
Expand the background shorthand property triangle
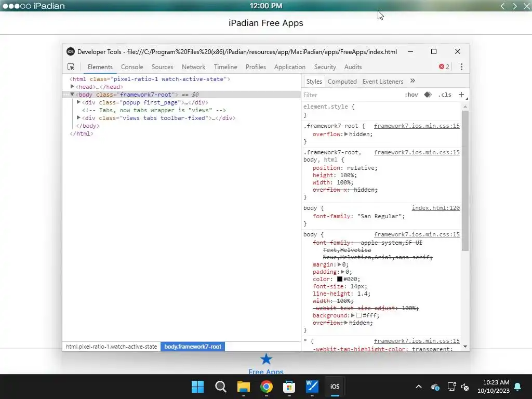click(353, 315)
